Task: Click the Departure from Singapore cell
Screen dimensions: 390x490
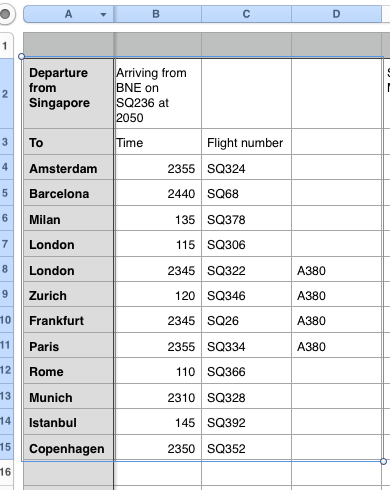Action: click(x=69, y=94)
